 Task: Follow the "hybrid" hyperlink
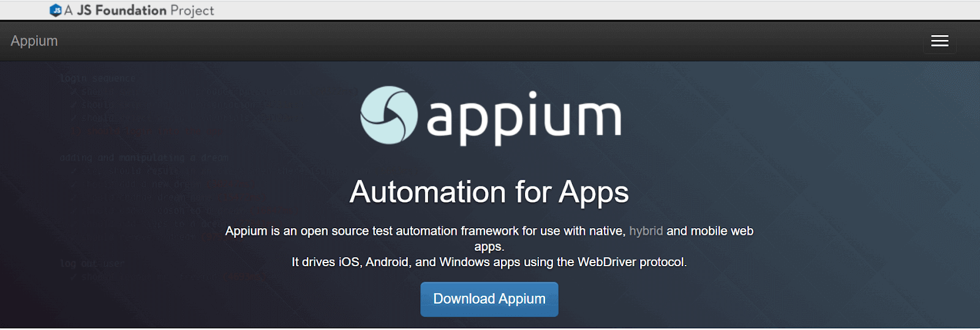click(x=646, y=231)
